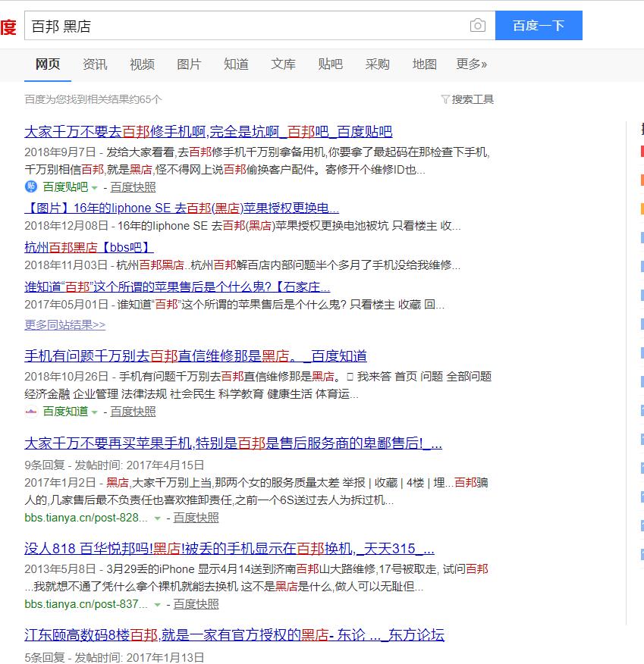Expand dropdown next to bbs.tianya.cn/post-828
The width and height of the screenshot is (644, 664).
157,518
